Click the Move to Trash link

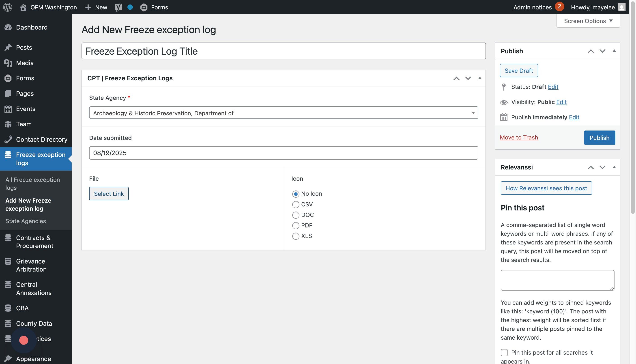(x=519, y=137)
